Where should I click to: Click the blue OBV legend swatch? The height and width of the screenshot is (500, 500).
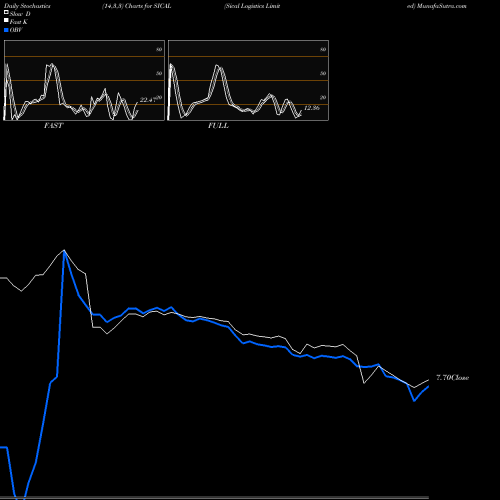tap(6, 30)
